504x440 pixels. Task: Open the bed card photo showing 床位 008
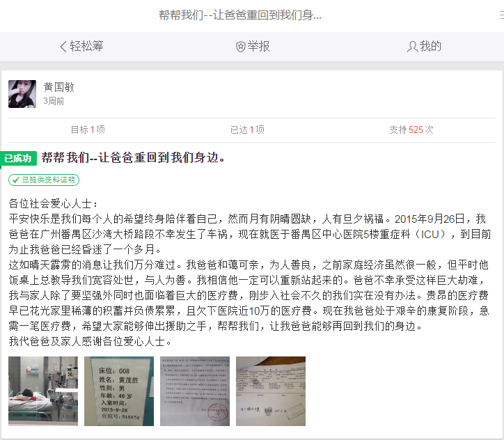pyautogui.click(x=119, y=391)
